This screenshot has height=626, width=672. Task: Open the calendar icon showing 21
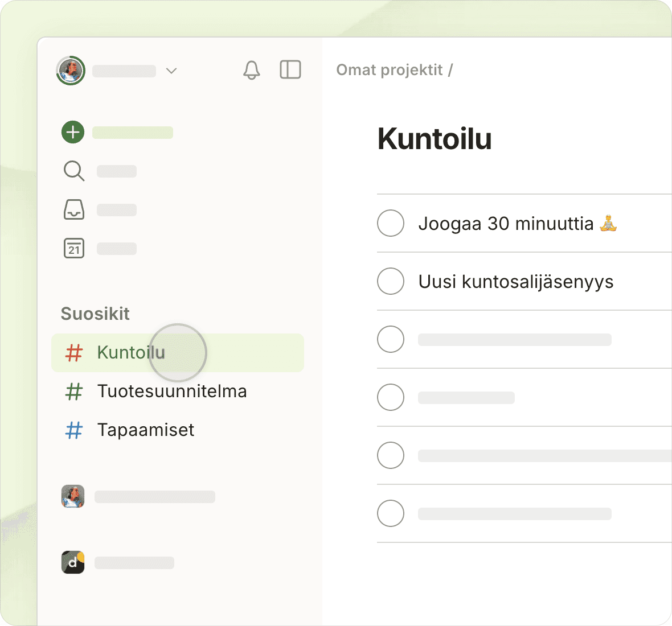pos(73,248)
